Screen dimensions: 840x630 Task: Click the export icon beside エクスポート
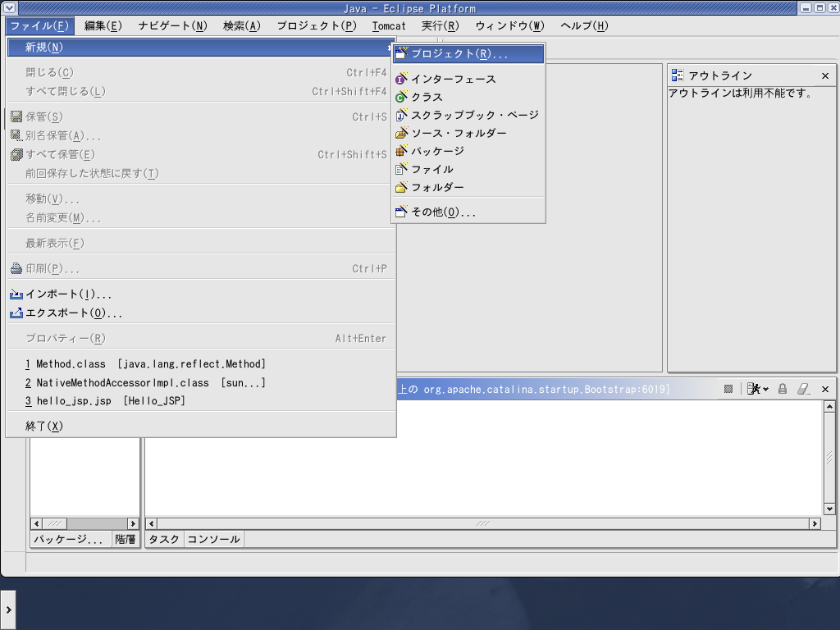click(x=16, y=313)
